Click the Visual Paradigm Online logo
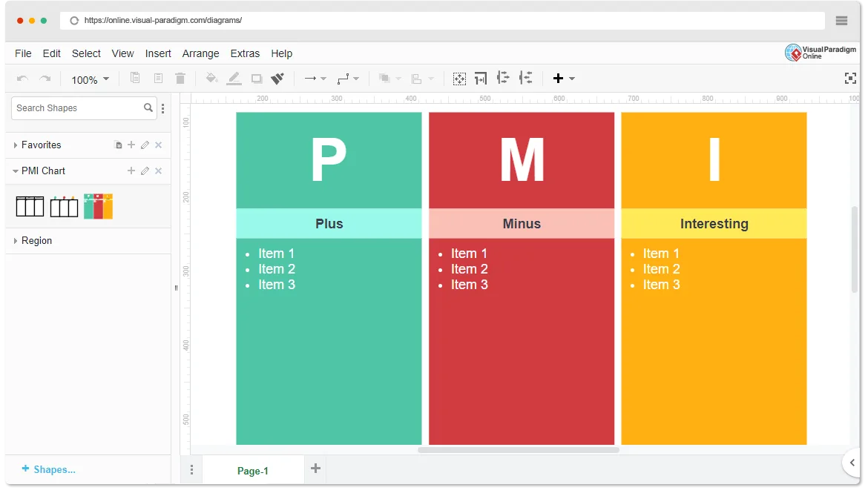The image size is (868, 493). [x=821, y=53]
